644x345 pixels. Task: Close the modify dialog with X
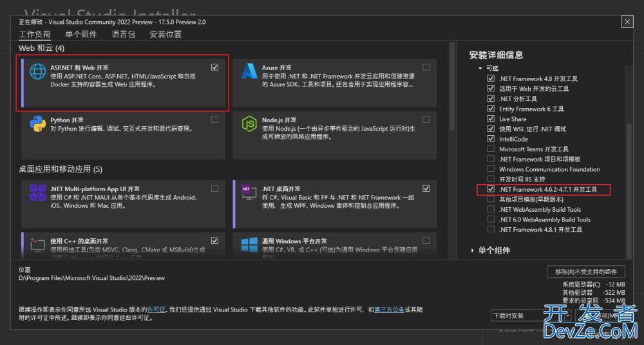[x=627, y=22]
